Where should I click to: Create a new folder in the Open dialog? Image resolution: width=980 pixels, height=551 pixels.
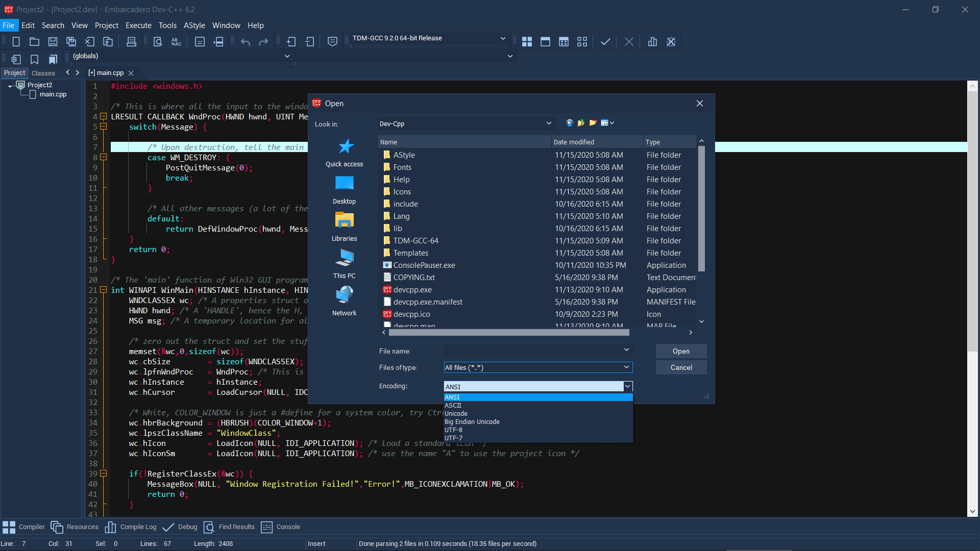tap(593, 123)
